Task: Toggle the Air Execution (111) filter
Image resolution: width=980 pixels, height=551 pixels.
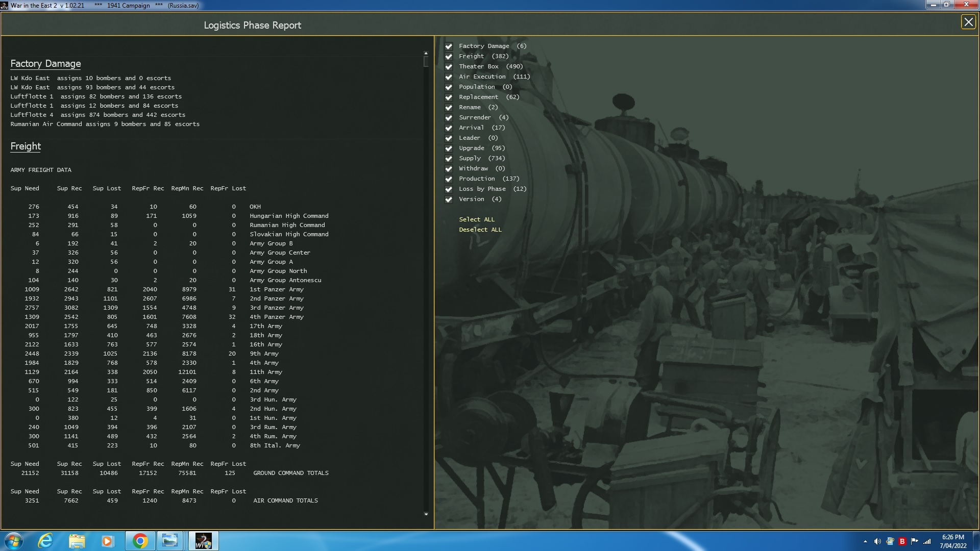Action: point(449,77)
